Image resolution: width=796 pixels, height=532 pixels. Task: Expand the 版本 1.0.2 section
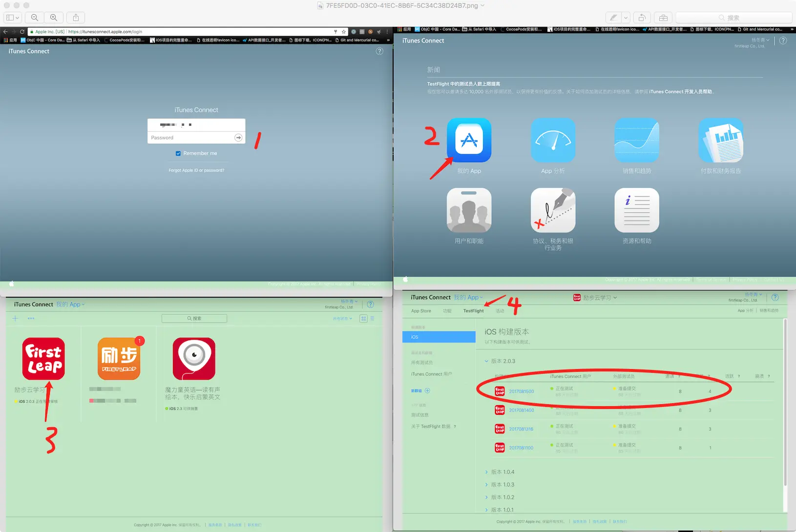486,497
